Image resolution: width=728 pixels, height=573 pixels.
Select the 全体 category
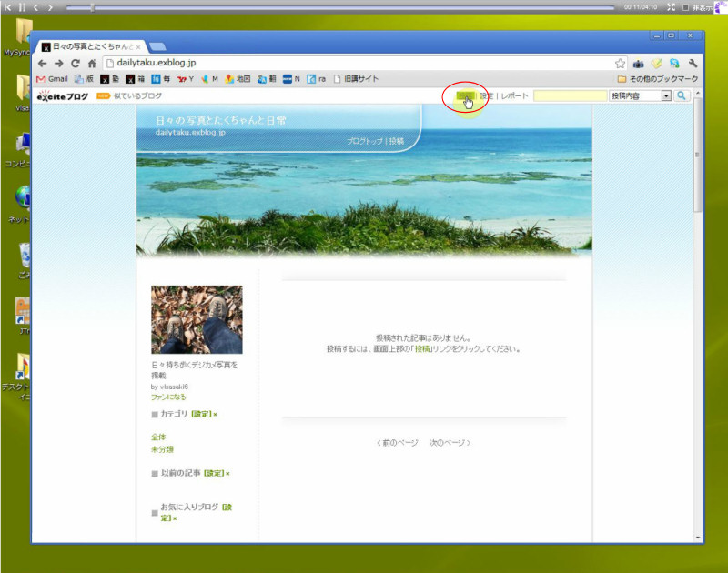click(x=157, y=437)
